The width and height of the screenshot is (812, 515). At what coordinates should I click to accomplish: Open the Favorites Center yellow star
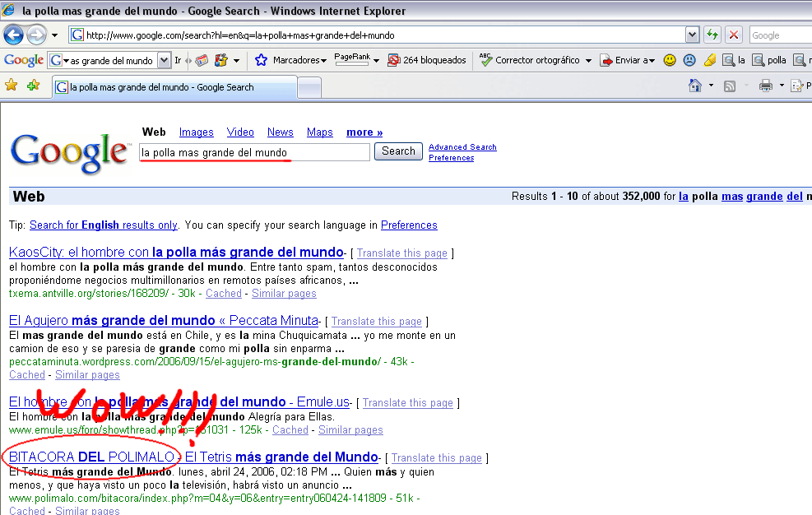pyautogui.click(x=11, y=85)
